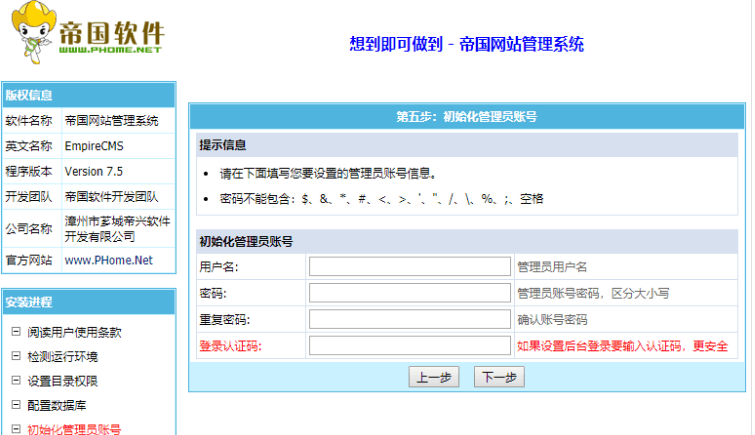Click the 第五步：初始化管理员账号 title bar
Screen dimensions: 755x435
click(x=467, y=117)
